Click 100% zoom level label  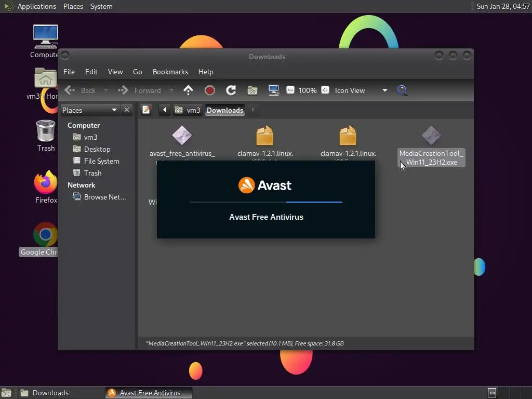pyautogui.click(x=308, y=90)
